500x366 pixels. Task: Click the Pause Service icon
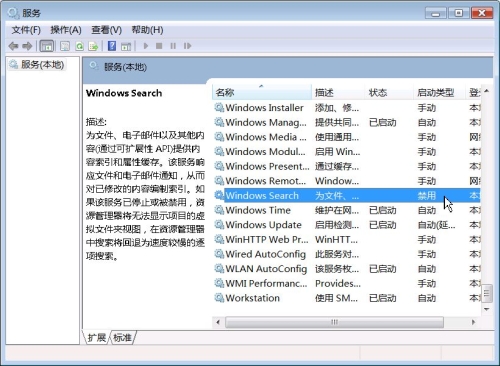(x=173, y=46)
